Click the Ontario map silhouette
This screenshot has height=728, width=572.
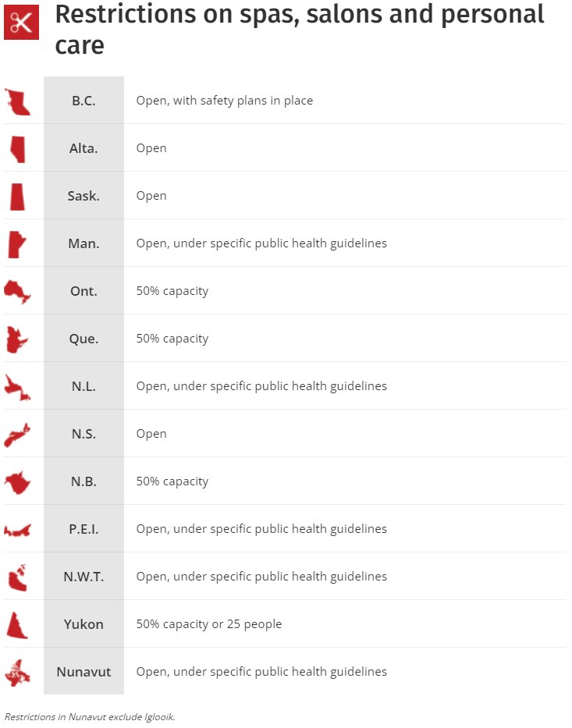(17, 291)
